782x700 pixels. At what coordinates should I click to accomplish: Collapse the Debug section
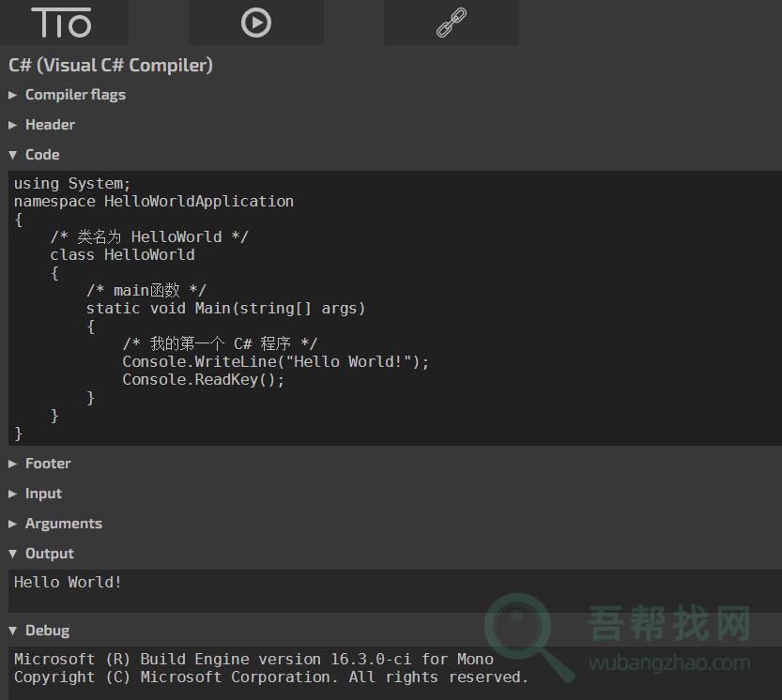click(47, 631)
